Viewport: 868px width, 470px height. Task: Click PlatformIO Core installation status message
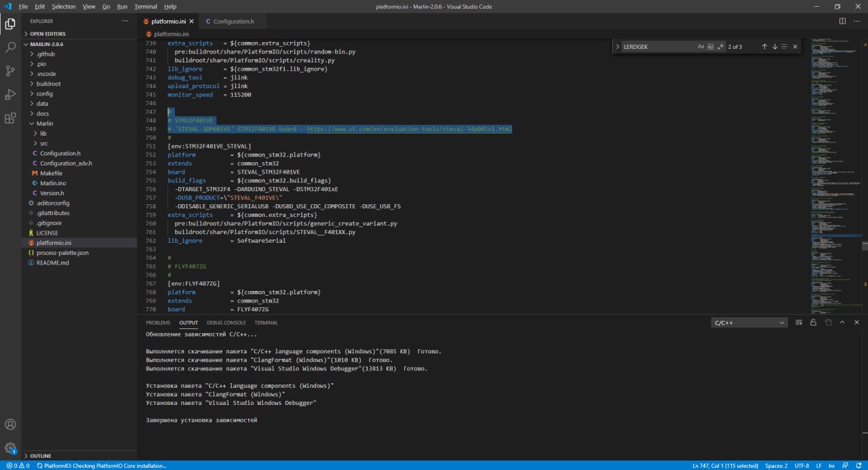pos(101,465)
